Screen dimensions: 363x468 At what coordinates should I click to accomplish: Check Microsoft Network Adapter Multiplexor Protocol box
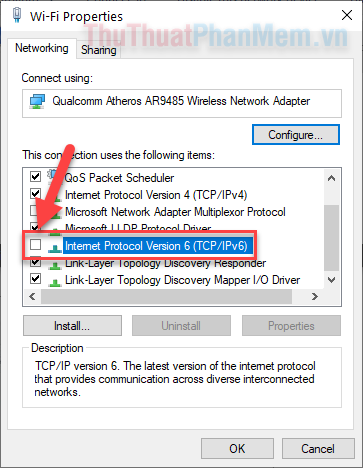(x=34, y=210)
